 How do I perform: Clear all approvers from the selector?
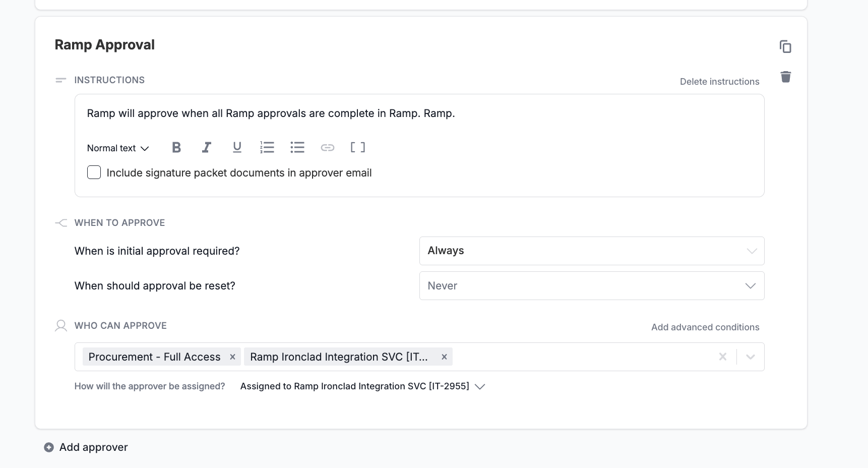(x=723, y=357)
